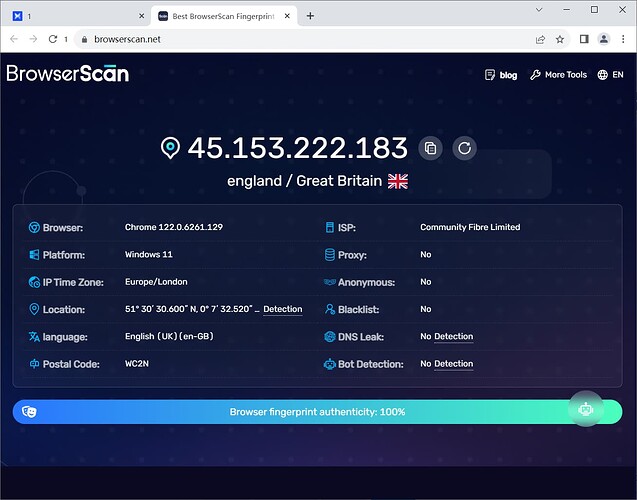Click the Europe/London time zone value
Screen dimensions: 637x500
point(156,282)
